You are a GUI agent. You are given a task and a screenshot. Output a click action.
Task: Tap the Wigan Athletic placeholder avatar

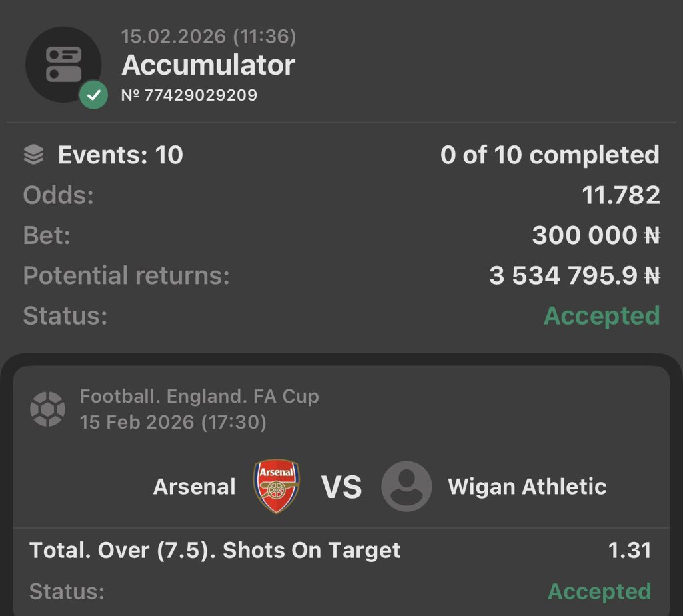pos(406,486)
